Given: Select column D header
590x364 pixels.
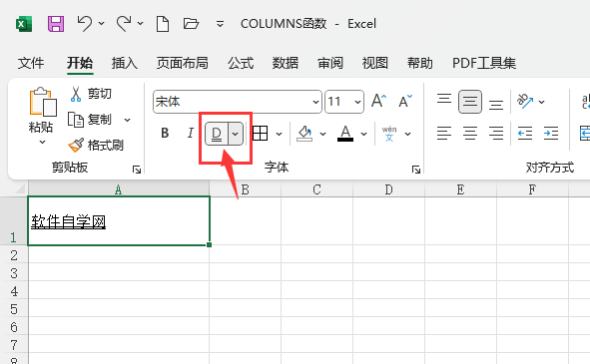Looking at the screenshot, I should tap(388, 189).
